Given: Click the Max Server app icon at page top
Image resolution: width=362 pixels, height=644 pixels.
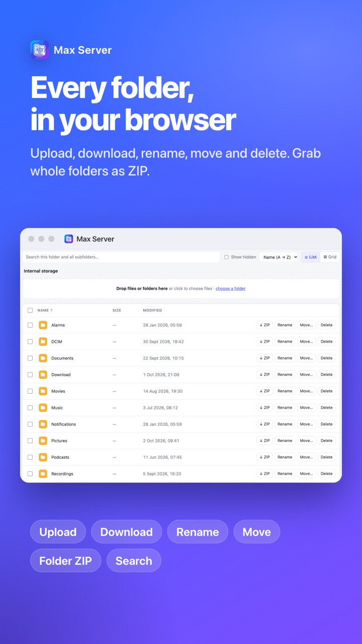Looking at the screenshot, I should point(40,50).
